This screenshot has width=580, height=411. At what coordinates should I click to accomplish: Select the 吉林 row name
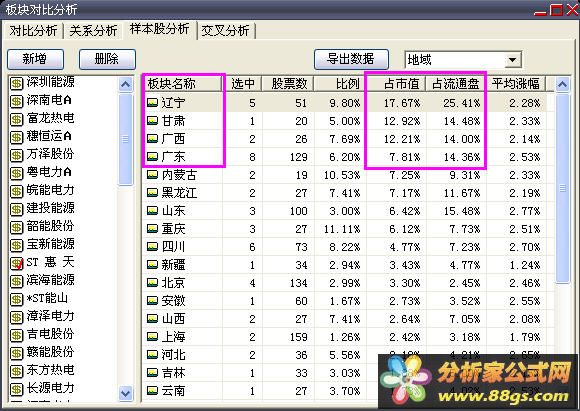pos(173,373)
